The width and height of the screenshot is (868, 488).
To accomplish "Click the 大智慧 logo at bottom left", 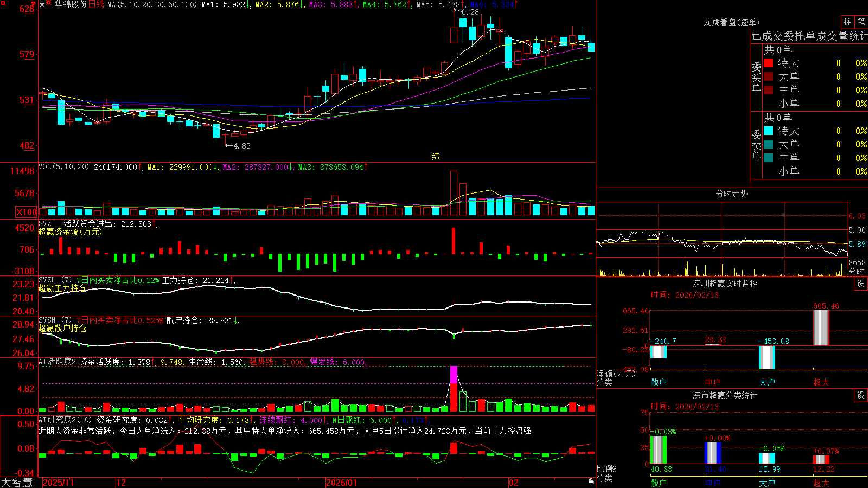I will click(17, 482).
